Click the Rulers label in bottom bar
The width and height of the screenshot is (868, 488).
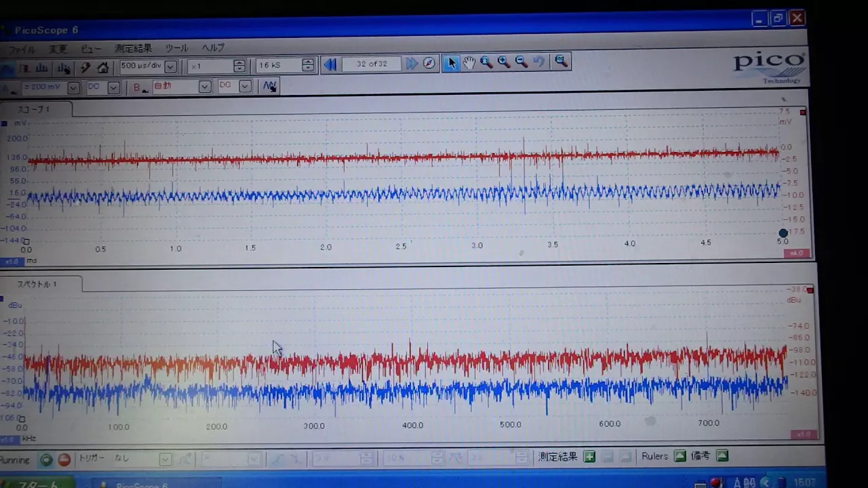655,456
